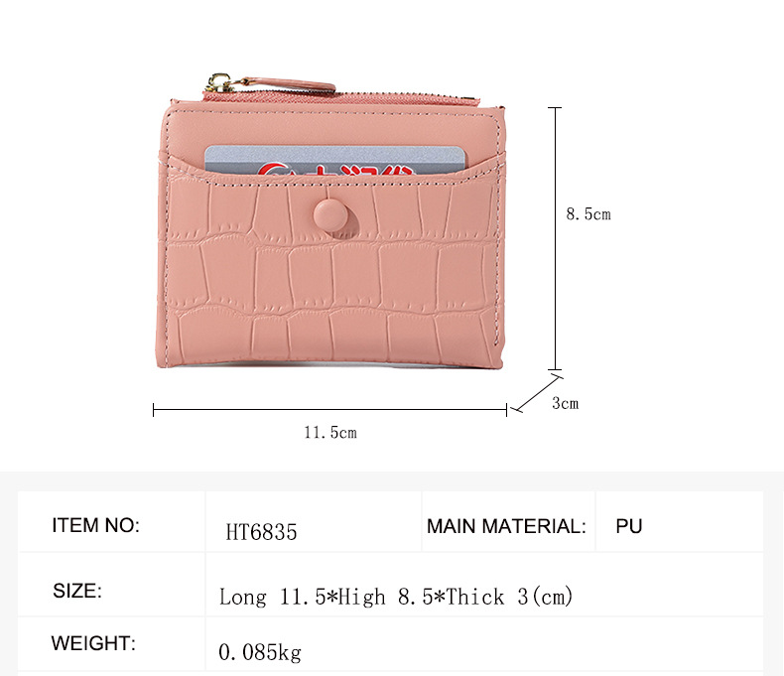Select the SIZE: label cell
Screen dimensions: 784x676
tap(111, 585)
